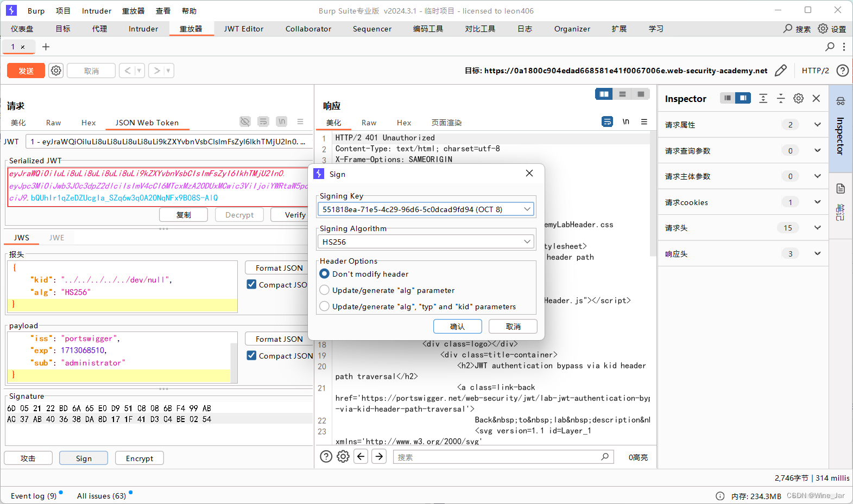The width and height of the screenshot is (853, 504).
Task: Click the response search input field
Action: (503, 457)
